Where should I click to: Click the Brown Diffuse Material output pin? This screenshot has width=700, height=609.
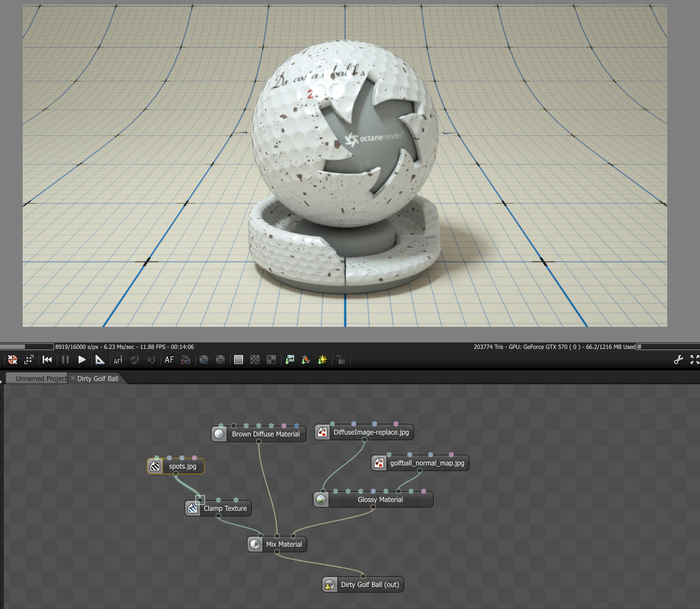pyautogui.click(x=259, y=441)
